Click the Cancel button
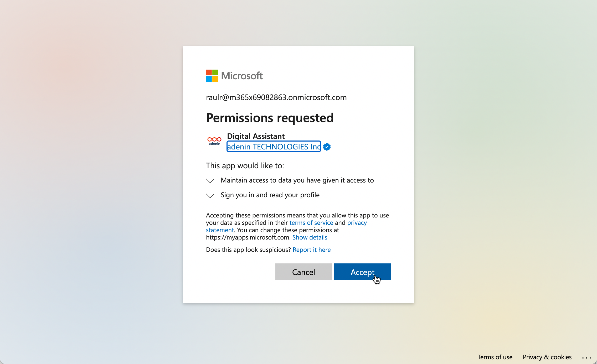 tap(303, 272)
